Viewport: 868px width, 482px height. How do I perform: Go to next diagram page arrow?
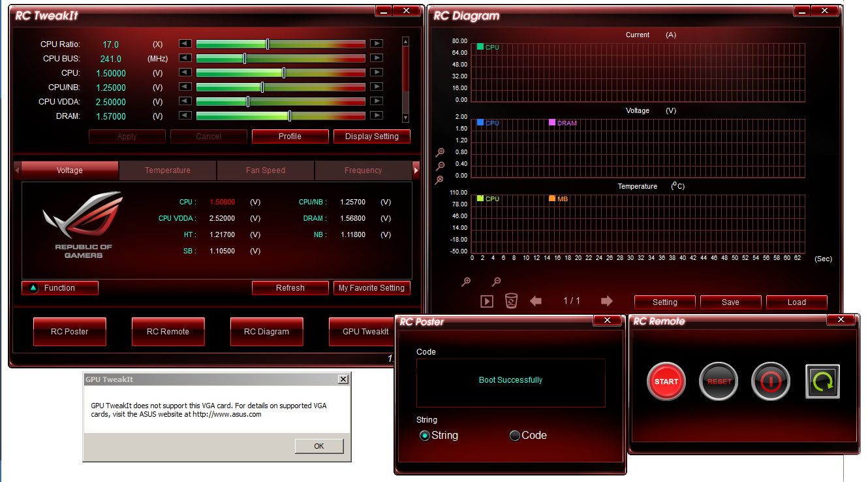(x=606, y=301)
